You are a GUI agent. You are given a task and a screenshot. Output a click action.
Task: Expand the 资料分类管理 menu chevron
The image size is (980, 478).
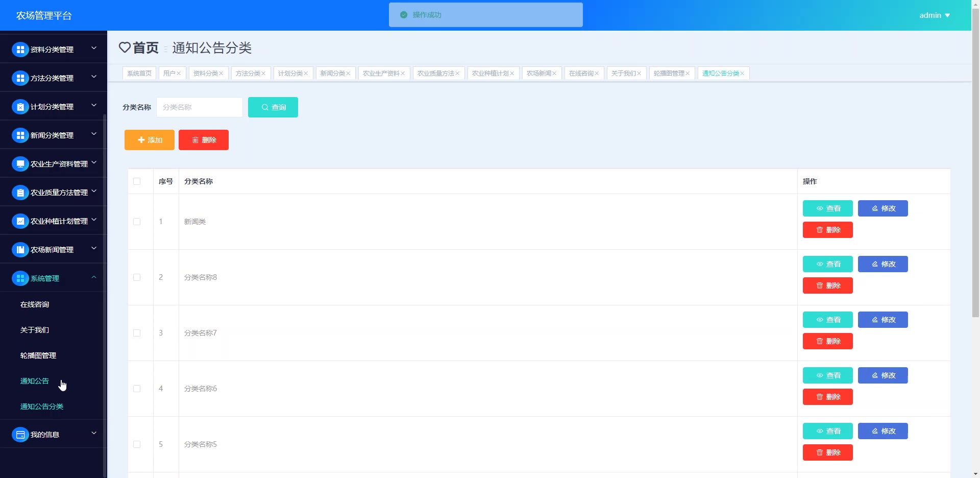[x=94, y=48]
